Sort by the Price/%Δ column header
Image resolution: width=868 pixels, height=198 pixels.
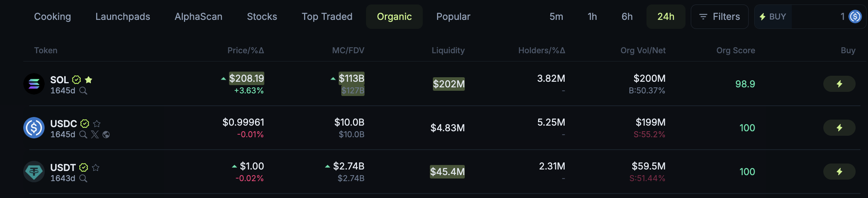coord(246,50)
